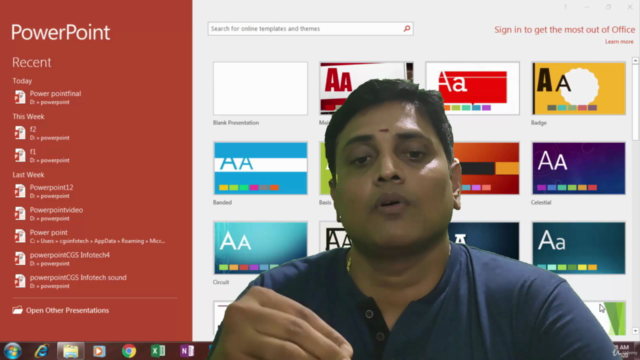This screenshot has width=640, height=360.
Task: Click the Help question mark icon
Action: (565, 7)
